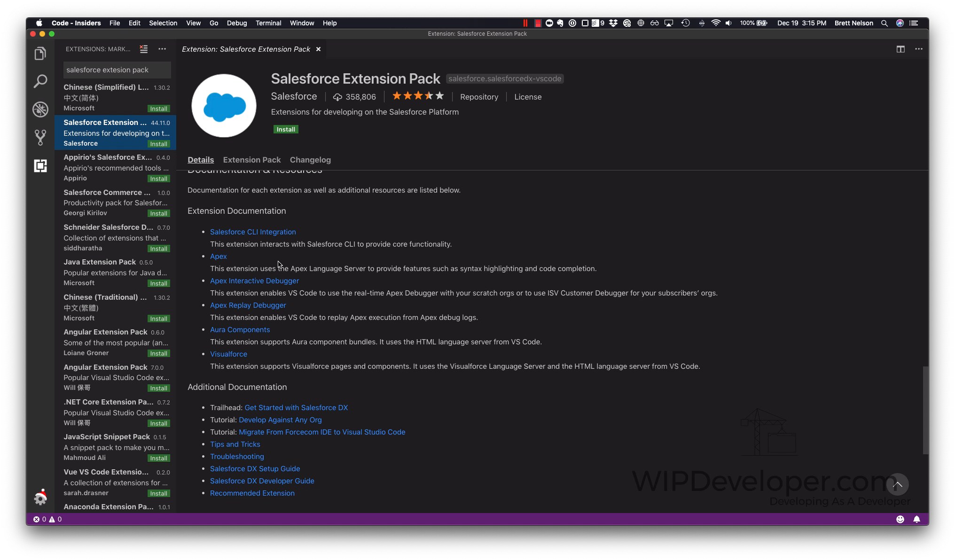Image resolution: width=955 pixels, height=560 pixels.
Task: Click the details page vertical scrollbar
Action: click(925, 410)
